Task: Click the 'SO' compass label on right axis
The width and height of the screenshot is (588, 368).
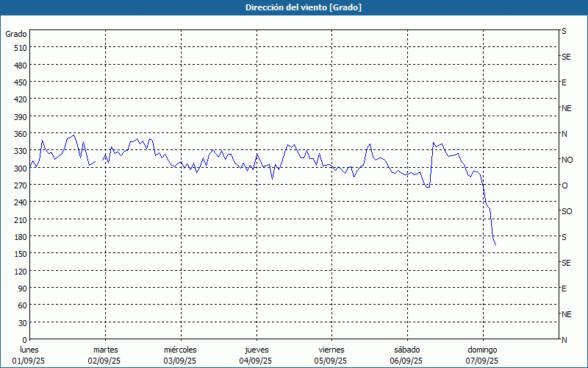Action: click(567, 211)
